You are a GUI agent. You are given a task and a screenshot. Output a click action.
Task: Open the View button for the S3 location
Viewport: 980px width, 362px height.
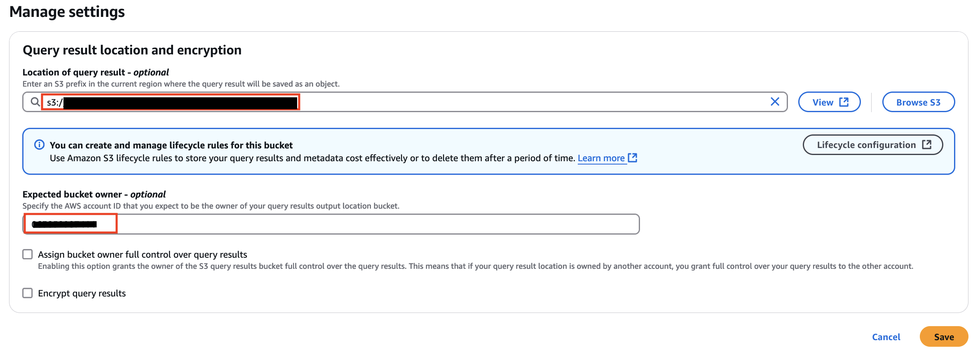(x=829, y=102)
